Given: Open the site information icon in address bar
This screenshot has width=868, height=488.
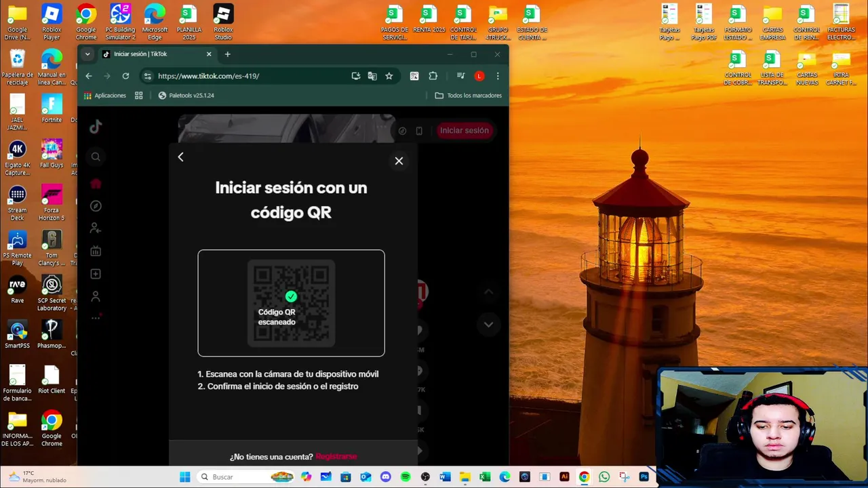Looking at the screenshot, I should point(148,76).
